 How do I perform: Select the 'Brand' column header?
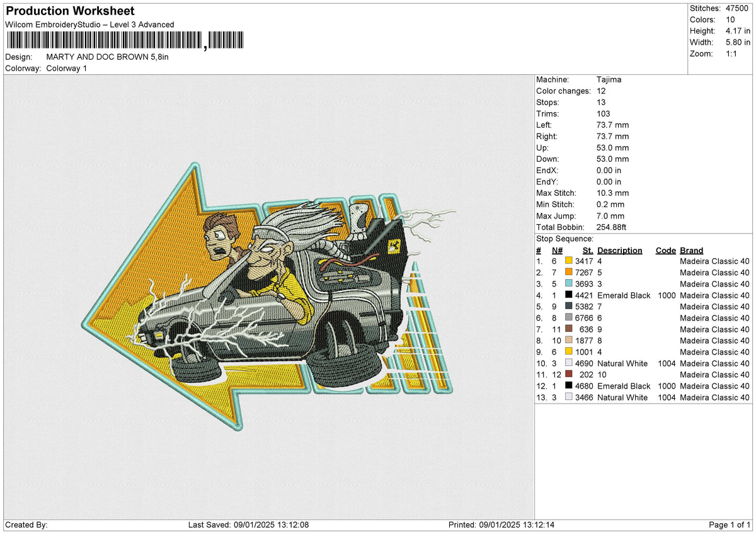pos(692,250)
